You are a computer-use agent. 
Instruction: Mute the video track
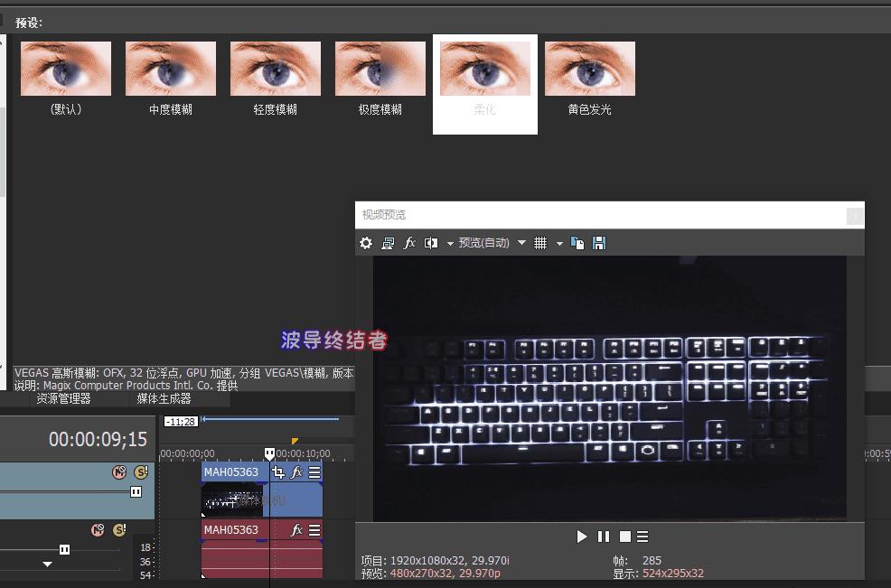[119, 472]
